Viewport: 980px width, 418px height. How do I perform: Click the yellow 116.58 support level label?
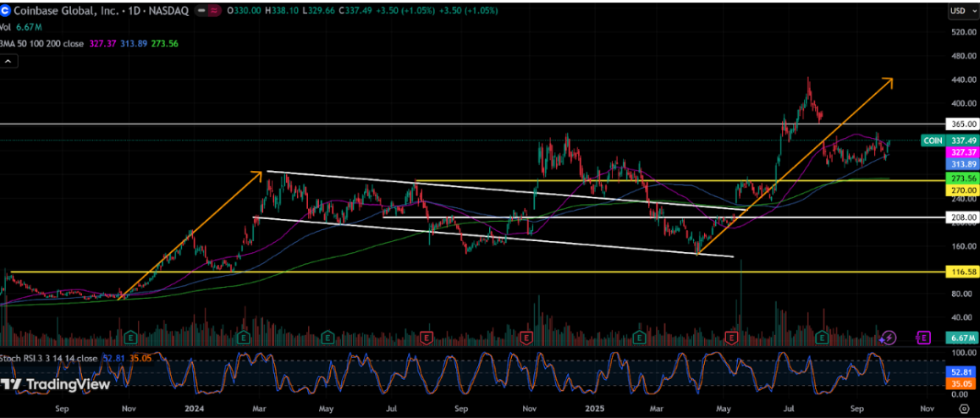(x=961, y=272)
